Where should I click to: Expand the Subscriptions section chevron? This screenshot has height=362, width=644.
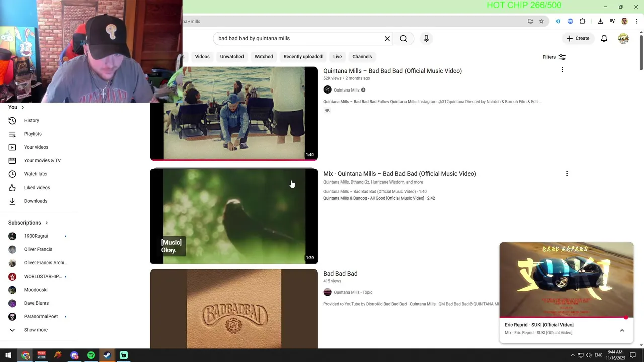click(47, 223)
